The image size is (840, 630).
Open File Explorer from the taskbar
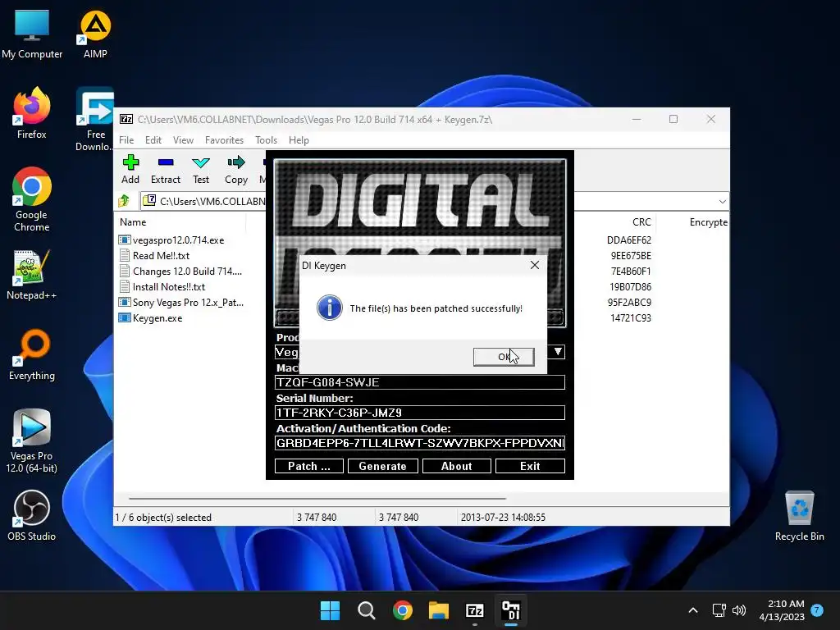438,610
